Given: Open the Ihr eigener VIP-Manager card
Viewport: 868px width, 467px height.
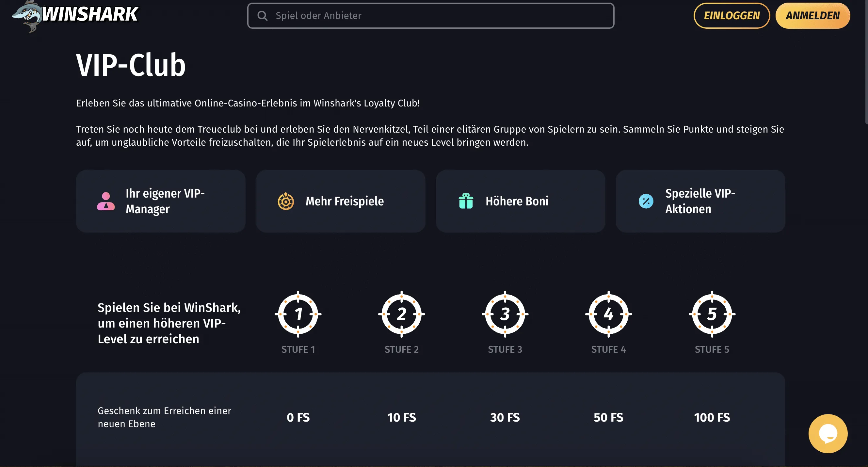Looking at the screenshot, I should coord(161,201).
